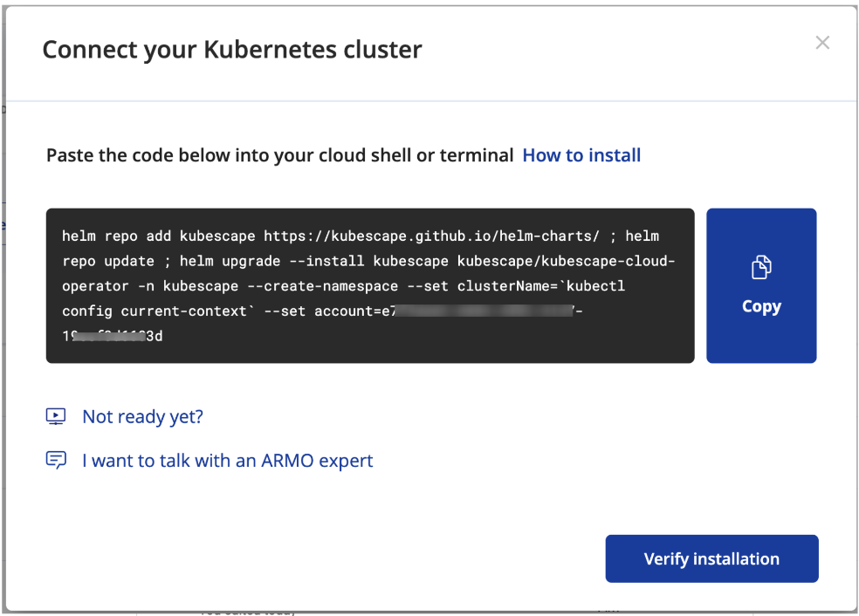
Task: Close the Connect your Kubernetes cluster dialog
Action: tap(822, 43)
